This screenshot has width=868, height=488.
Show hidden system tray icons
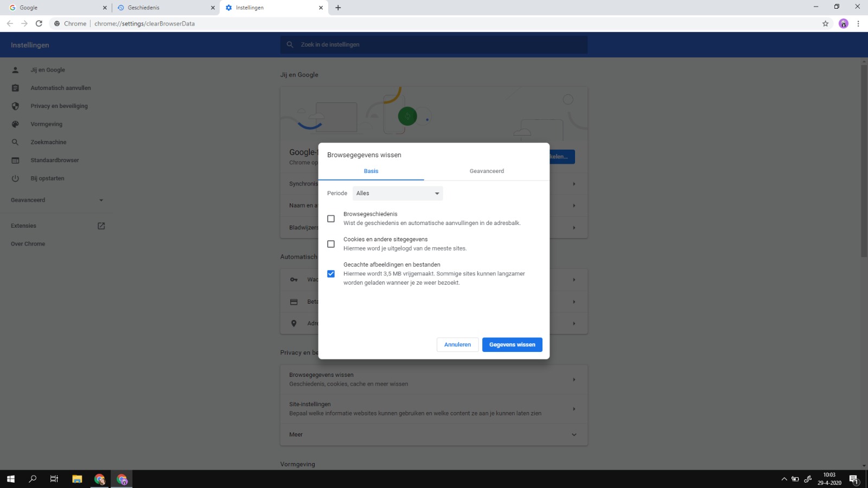[x=784, y=479]
